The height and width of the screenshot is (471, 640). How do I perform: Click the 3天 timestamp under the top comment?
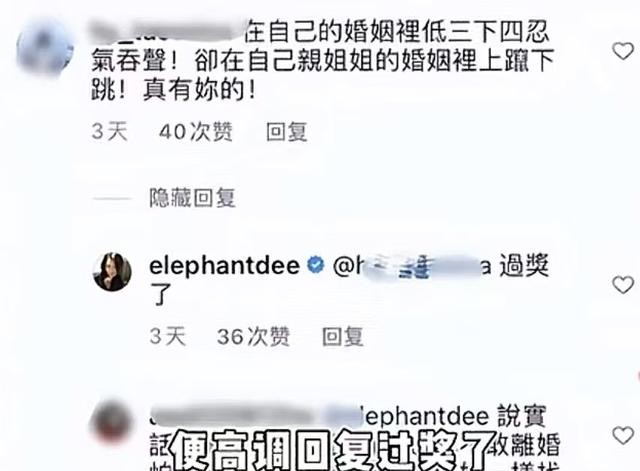point(109,132)
